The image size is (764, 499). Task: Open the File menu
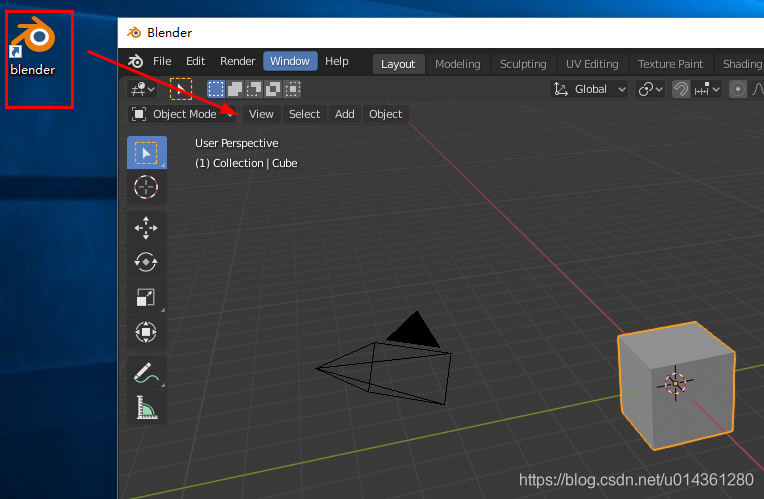[162, 61]
